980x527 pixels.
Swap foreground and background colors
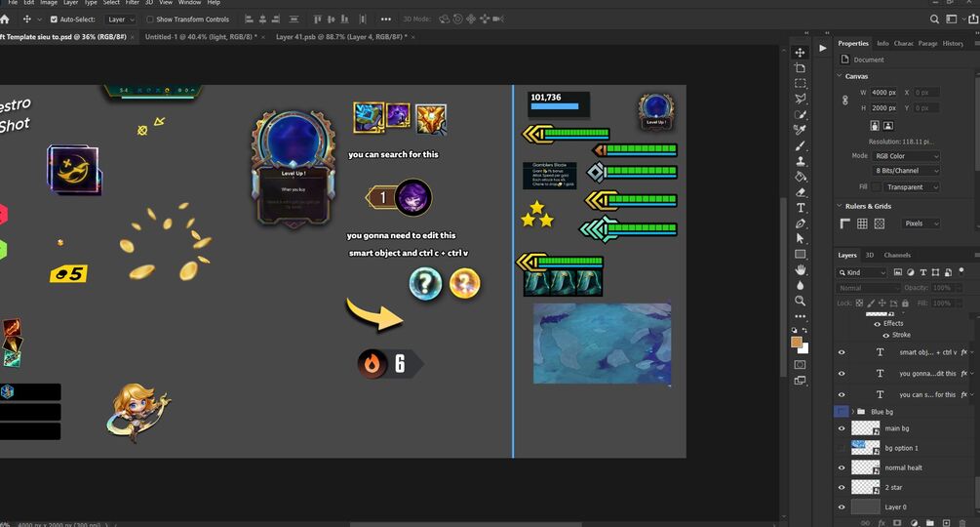[x=805, y=330]
